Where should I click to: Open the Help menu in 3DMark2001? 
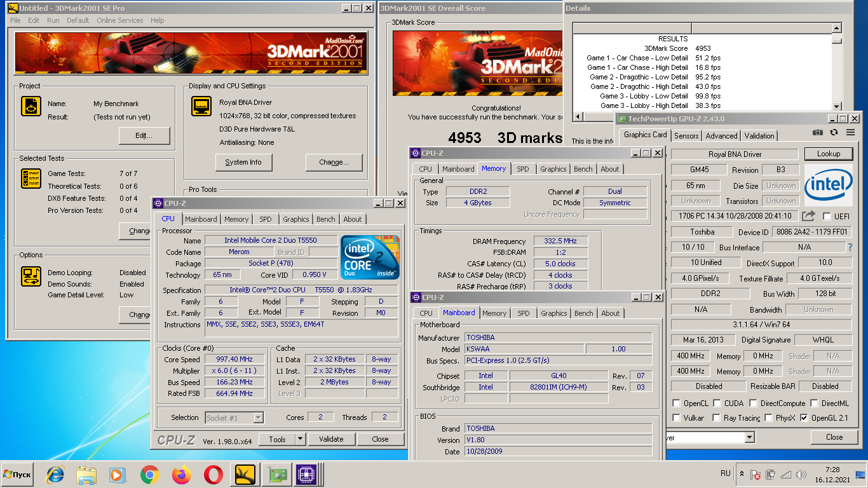tap(157, 20)
